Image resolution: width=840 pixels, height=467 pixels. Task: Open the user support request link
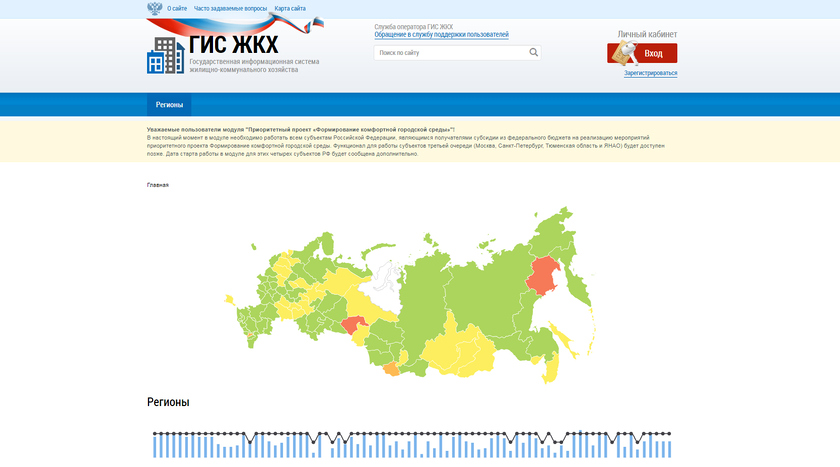click(441, 35)
